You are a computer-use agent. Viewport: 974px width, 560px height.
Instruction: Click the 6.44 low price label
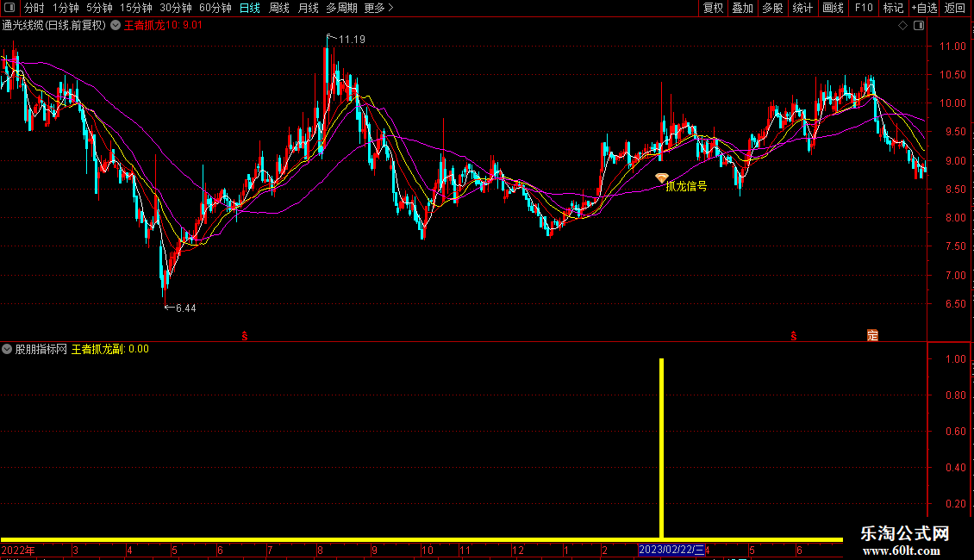pyautogui.click(x=185, y=308)
